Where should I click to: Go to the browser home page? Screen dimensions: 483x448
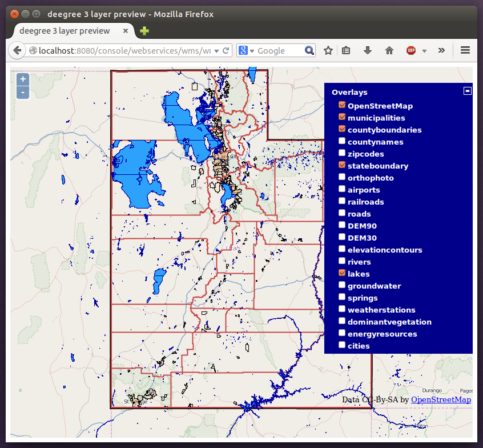[x=389, y=50]
